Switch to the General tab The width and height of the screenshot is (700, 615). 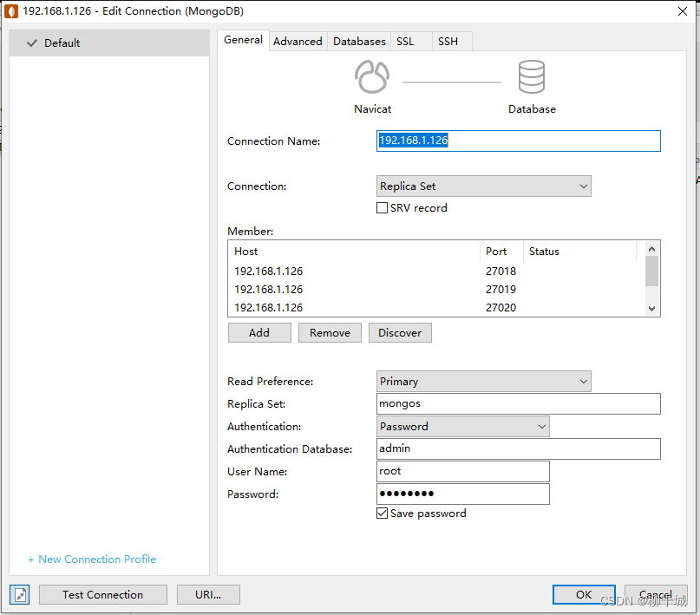point(243,40)
